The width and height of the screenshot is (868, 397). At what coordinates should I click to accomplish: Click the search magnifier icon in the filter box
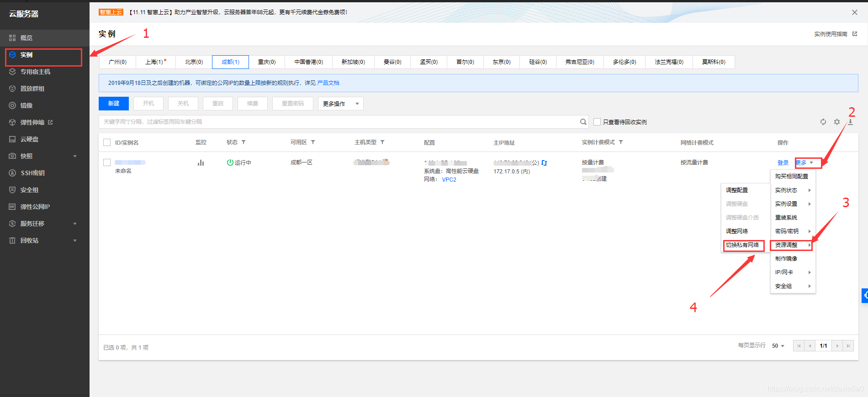(583, 122)
